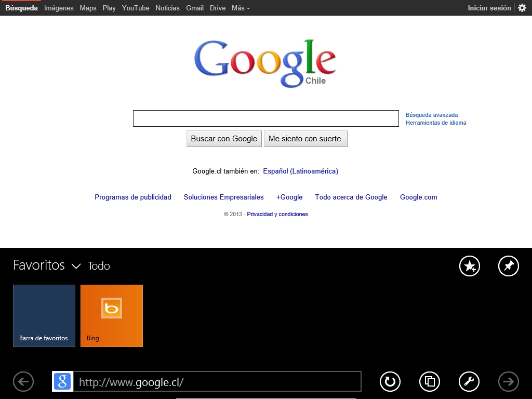Image resolution: width=532 pixels, height=399 pixels.
Task: Click the Bing logo icon in tile
Action: (112, 308)
